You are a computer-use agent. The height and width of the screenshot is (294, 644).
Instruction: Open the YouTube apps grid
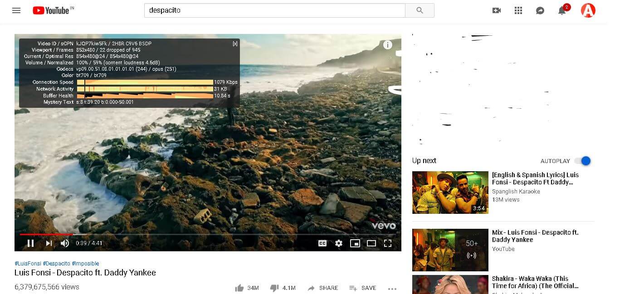pos(518,10)
